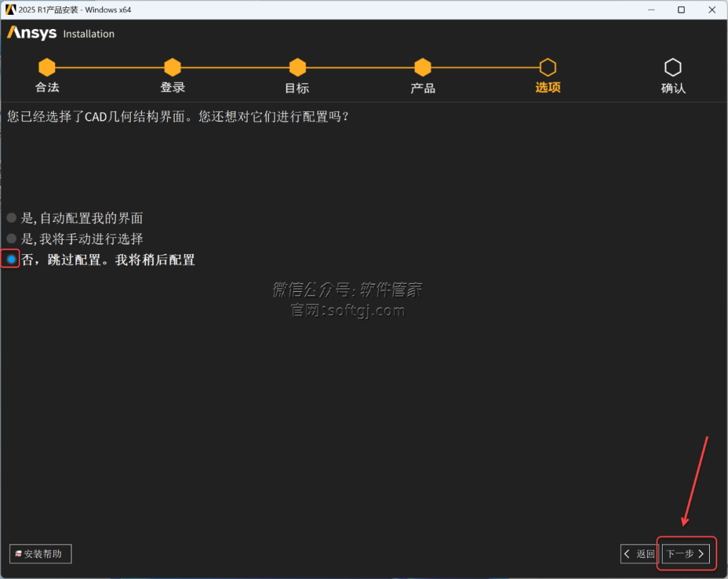Open 安装帮助 installation help
728x579 pixels.
click(40, 553)
